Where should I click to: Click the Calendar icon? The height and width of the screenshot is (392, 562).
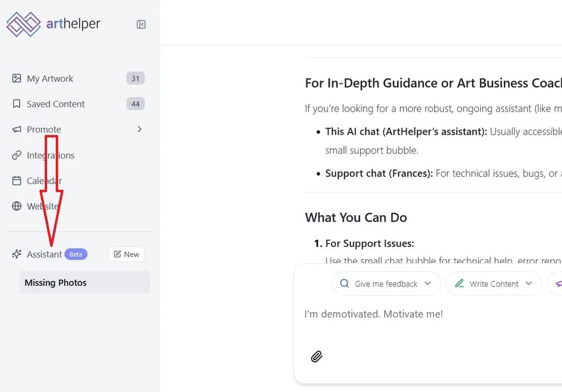(16, 180)
